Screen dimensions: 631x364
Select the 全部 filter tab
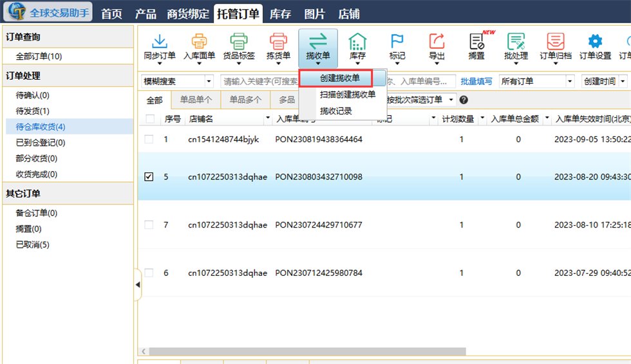pyautogui.click(x=155, y=100)
